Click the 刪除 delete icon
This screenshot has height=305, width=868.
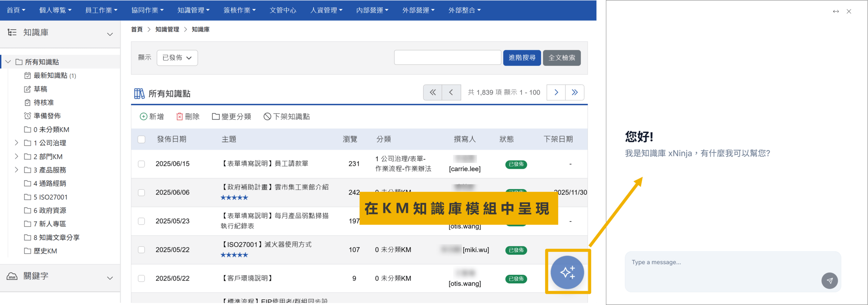point(179,116)
